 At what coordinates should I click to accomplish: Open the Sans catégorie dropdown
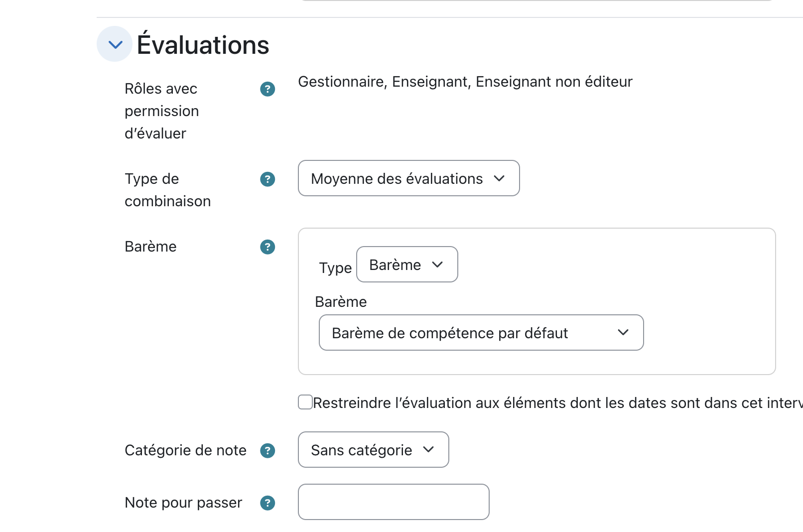click(373, 450)
